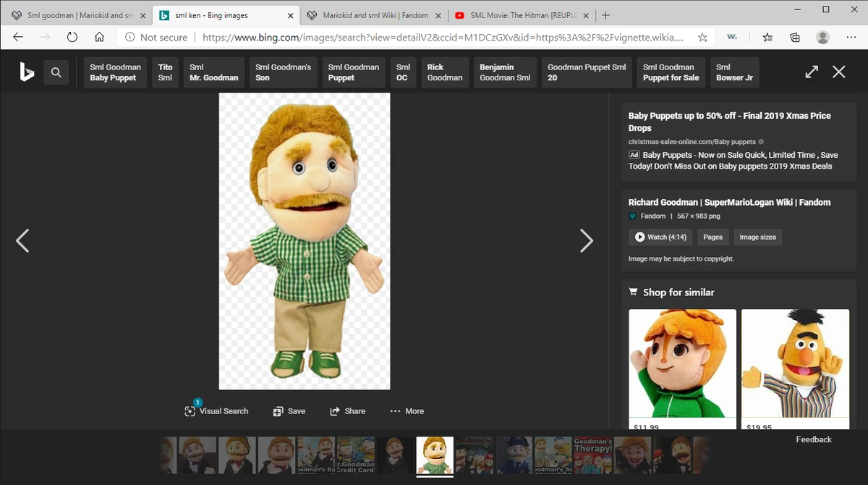Share the current image
Image resolution: width=868 pixels, height=485 pixels.
pyautogui.click(x=348, y=410)
